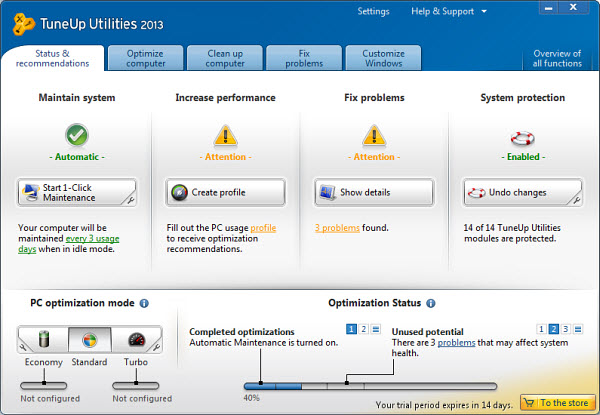Screen dimensions: 600x415
Task: Open the '3 problems' link under Fix problems
Action: pos(337,228)
